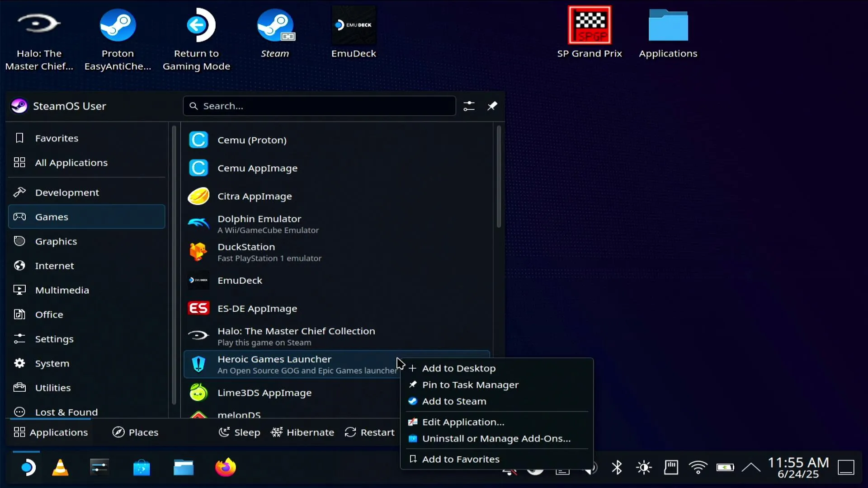Select System category

[x=87, y=363]
